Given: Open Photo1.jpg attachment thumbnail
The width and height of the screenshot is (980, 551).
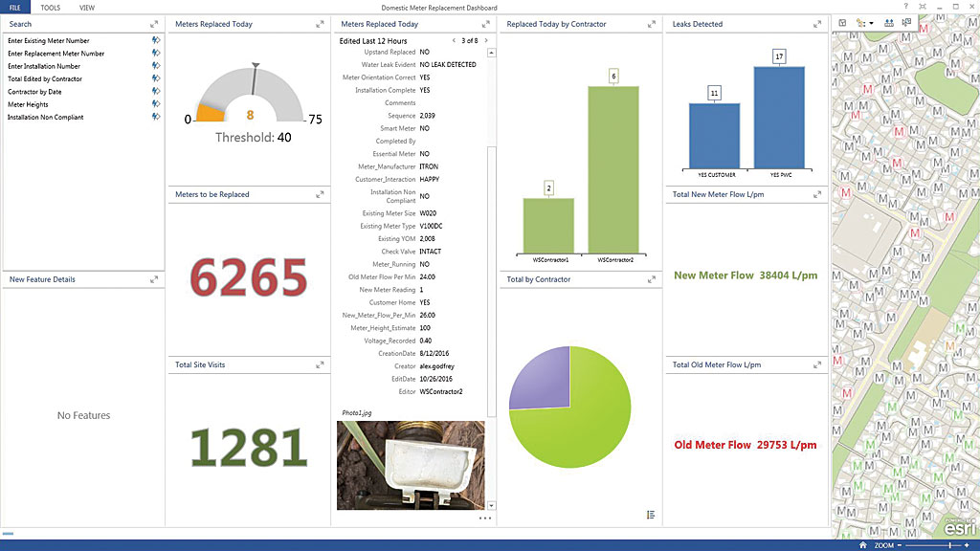Looking at the screenshot, I should pyautogui.click(x=411, y=465).
